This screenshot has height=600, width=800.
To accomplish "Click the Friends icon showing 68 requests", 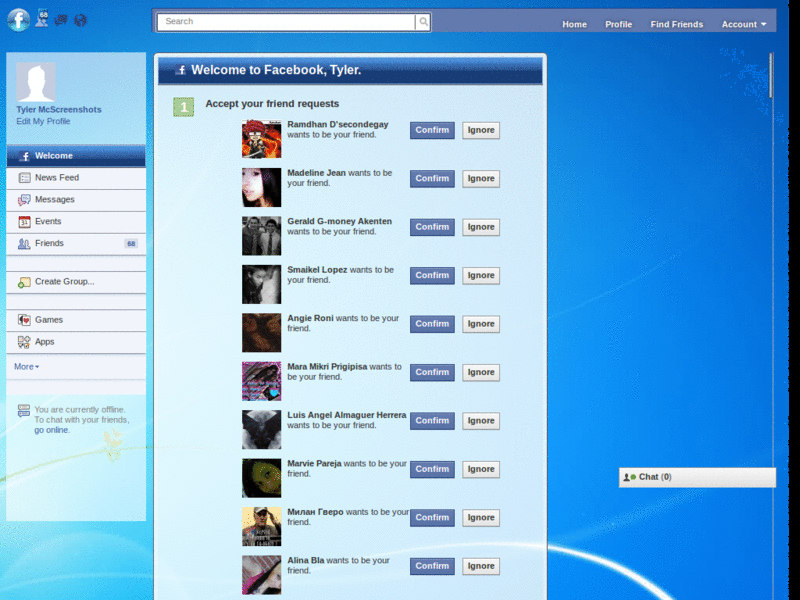I will pos(25,243).
